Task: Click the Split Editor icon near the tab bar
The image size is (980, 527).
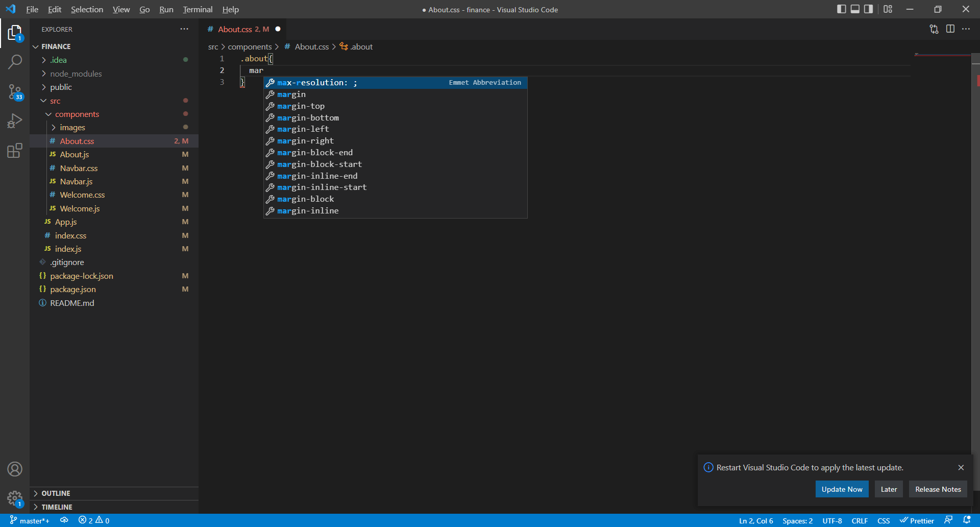Action: coord(951,29)
